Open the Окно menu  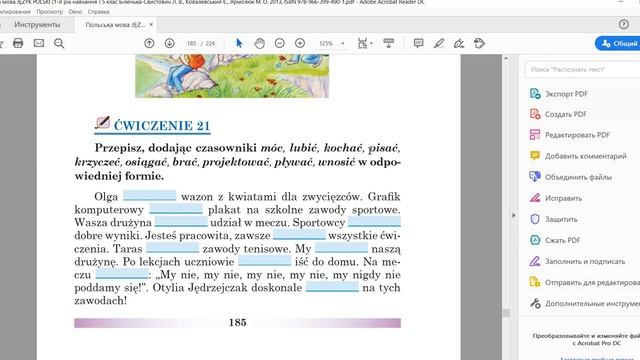[x=75, y=12]
